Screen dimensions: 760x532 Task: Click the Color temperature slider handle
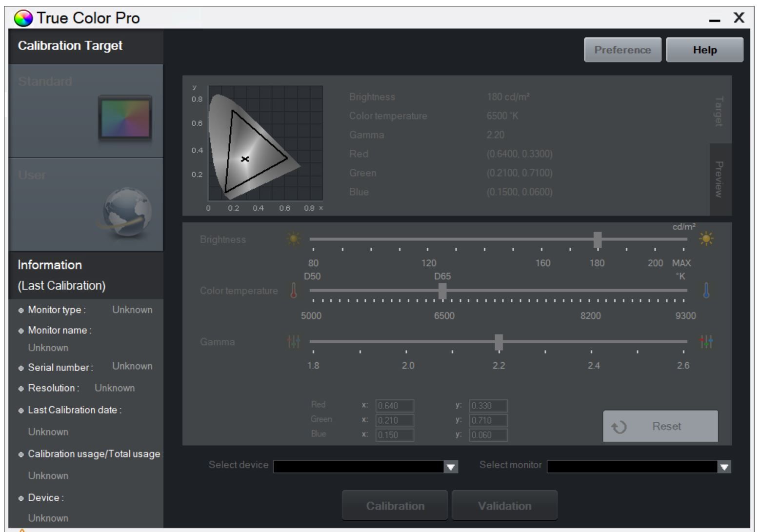pos(442,291)
